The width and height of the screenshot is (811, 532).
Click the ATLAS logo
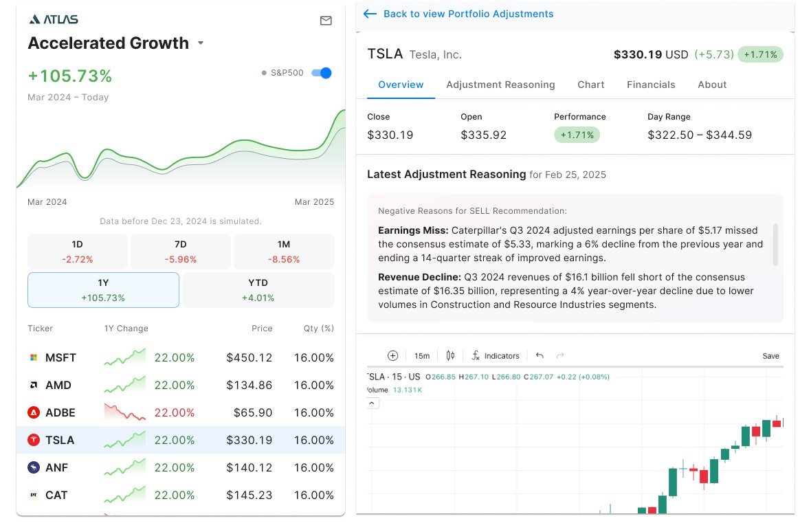(x=54, y=20)
